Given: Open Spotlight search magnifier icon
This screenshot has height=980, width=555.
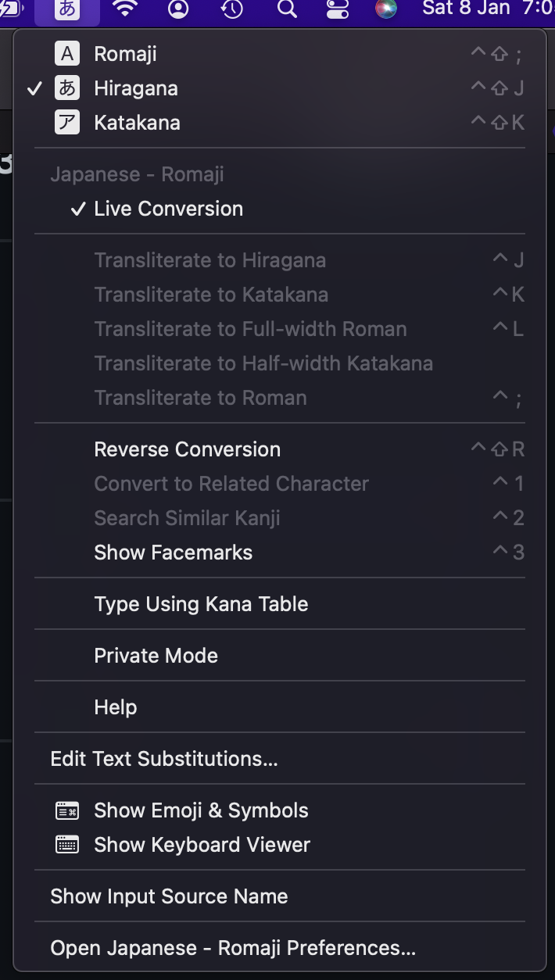Looking at the screenshot, I should point(287,9).
